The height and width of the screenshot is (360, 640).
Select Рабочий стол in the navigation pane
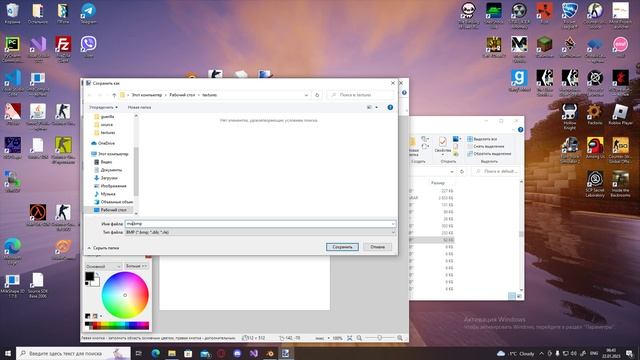110,210
